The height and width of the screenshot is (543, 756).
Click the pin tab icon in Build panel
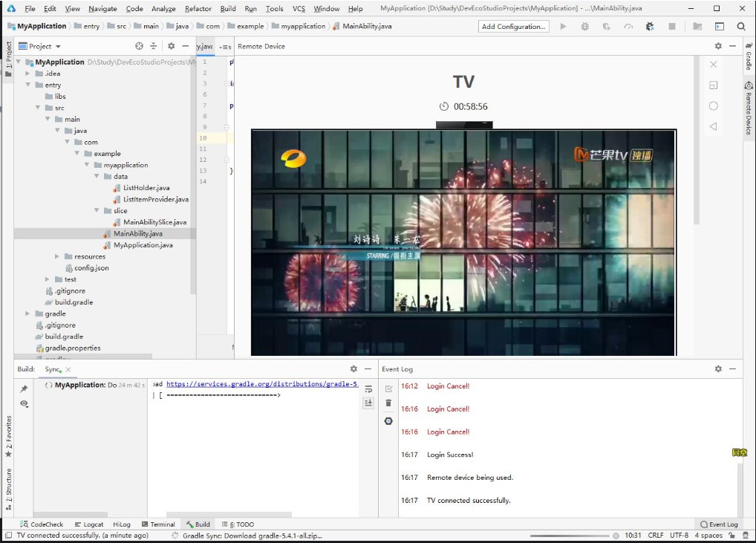coord(24,388)
